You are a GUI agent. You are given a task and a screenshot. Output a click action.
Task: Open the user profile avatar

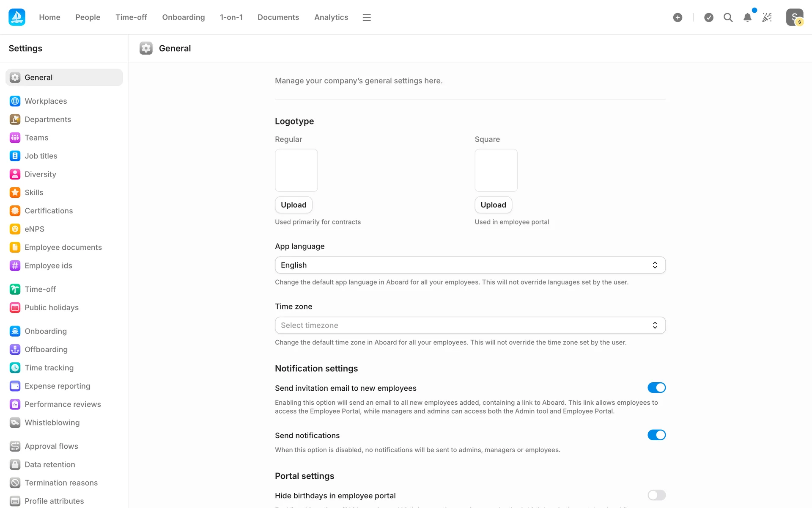(794, 17)
